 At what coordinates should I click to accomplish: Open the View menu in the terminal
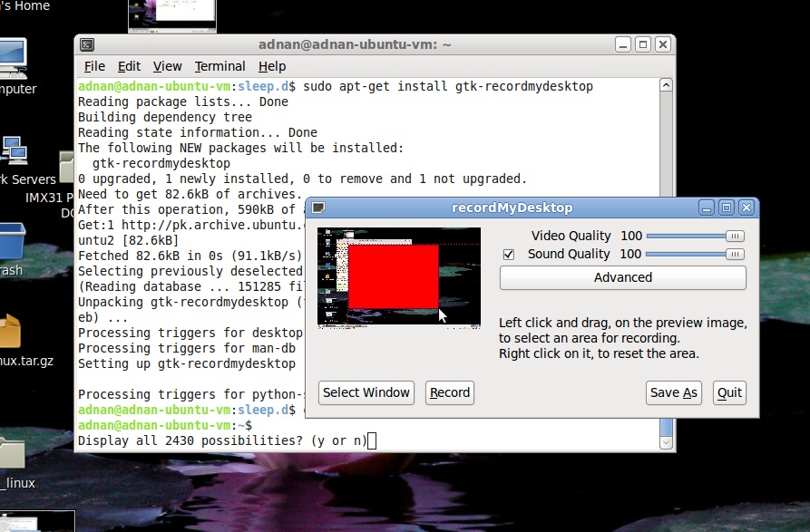(168, 66)
